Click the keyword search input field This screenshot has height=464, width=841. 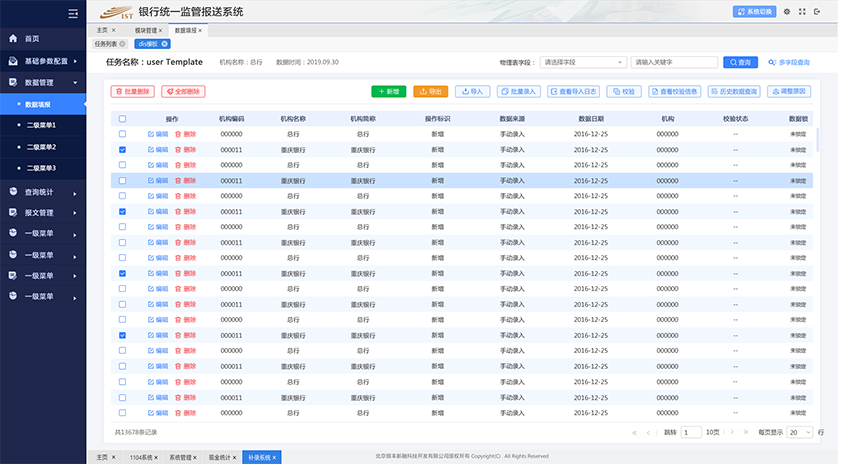pos(674,62)
